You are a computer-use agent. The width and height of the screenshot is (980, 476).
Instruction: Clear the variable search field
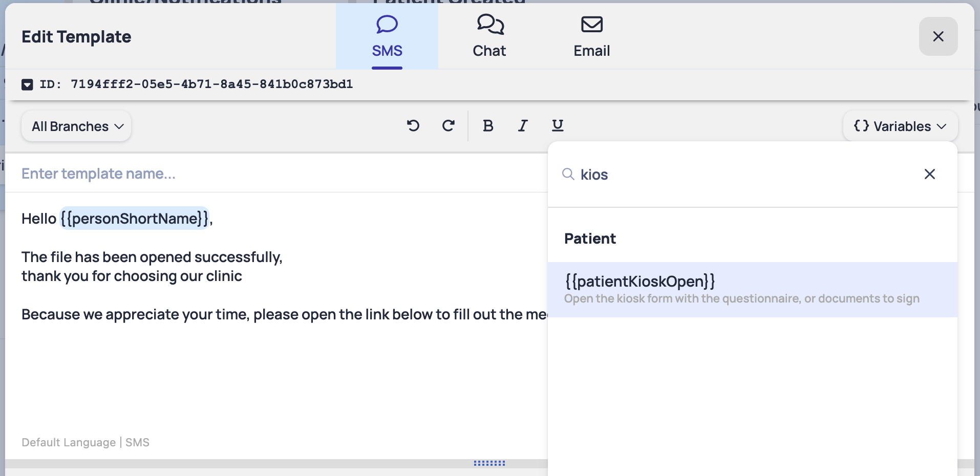[929, 174]
